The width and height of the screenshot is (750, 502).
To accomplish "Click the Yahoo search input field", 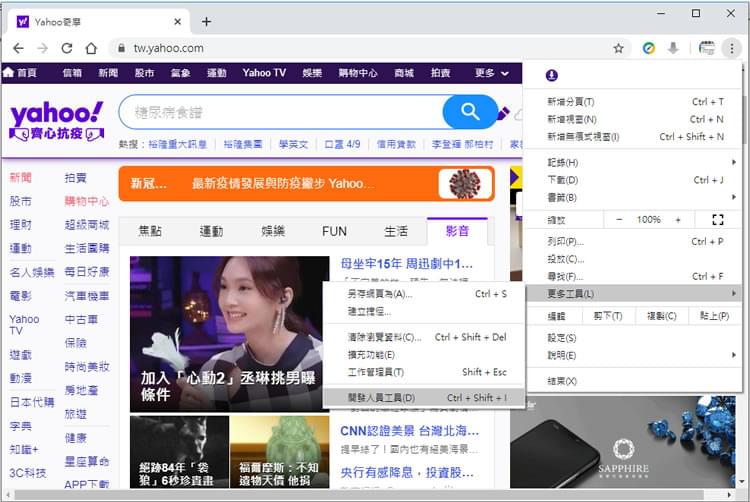I will tap(282, 112).
